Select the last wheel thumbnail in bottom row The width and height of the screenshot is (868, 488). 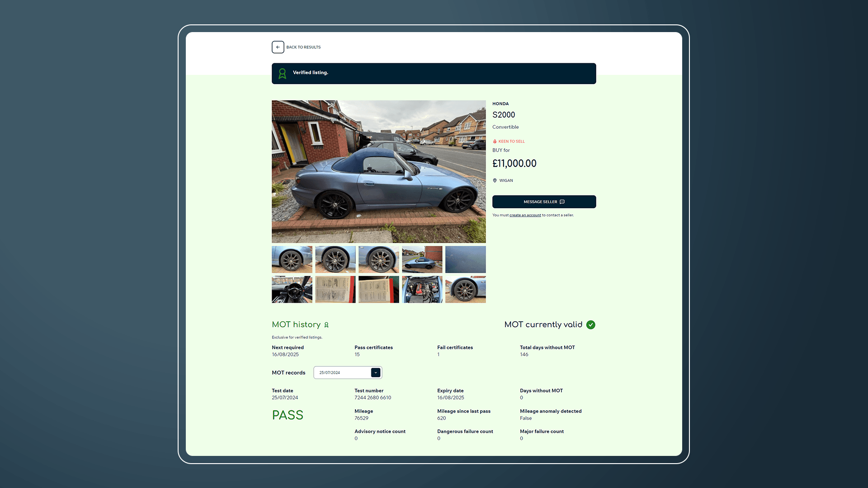coord(466,290)
